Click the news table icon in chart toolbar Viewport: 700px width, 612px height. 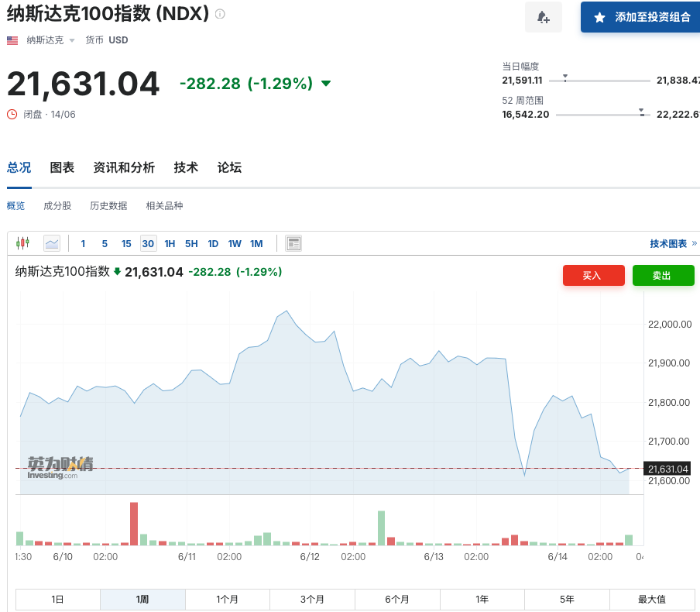click(293, 243)
